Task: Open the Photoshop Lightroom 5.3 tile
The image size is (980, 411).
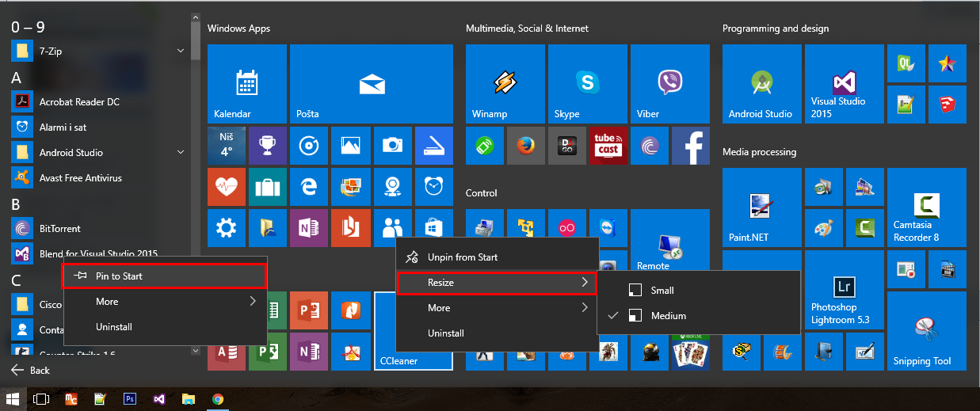Action: (x=845, y=290)
